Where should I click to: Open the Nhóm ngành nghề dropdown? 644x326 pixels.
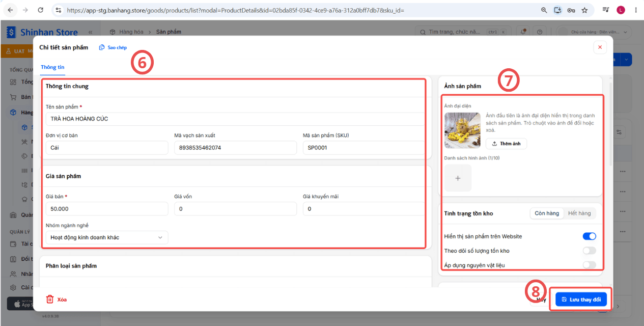tap(106, 237)
